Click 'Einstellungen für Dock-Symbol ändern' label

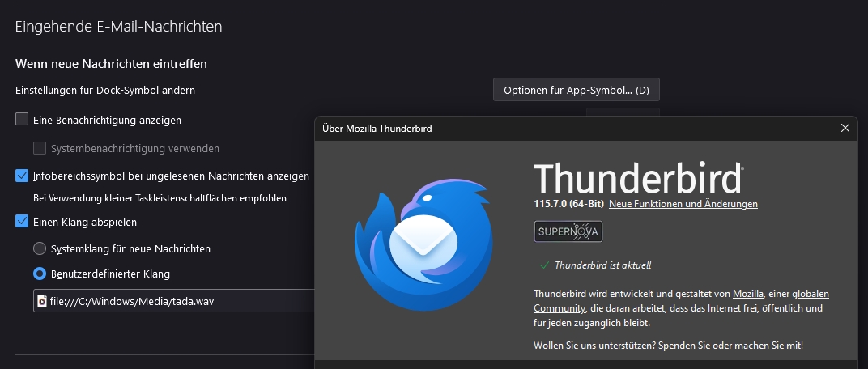click(x=105, y=90)
